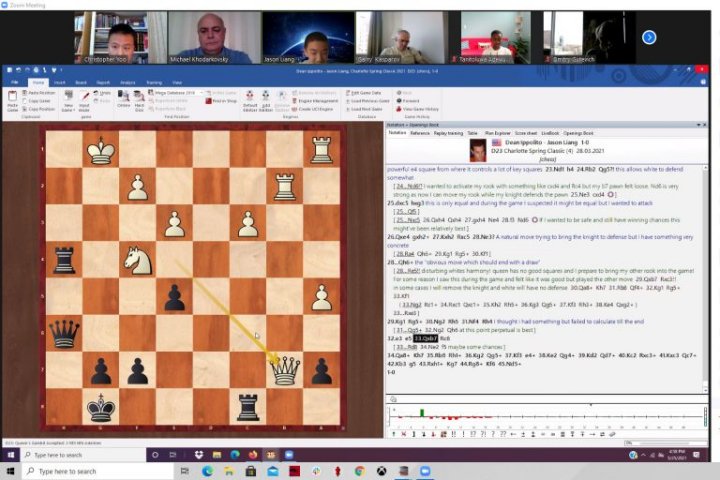Open the Board ribbon tab
Image resolution: width=720 pixels, height=480 pixels.
click(81, 82)
